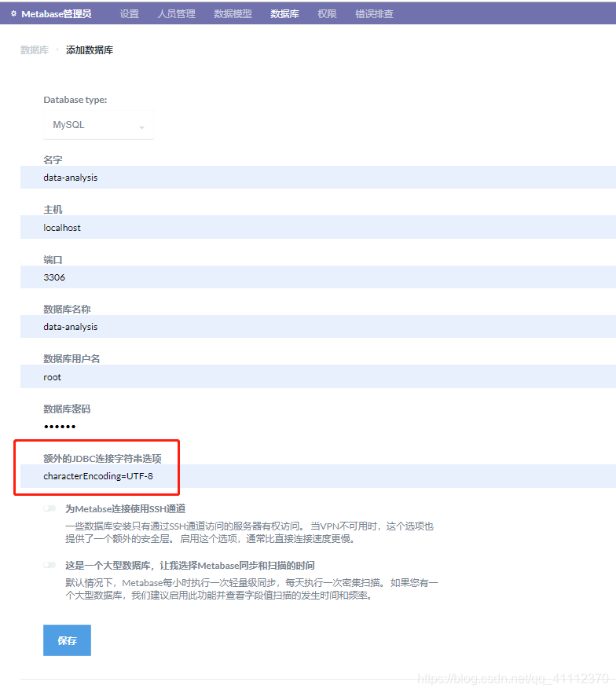Screen dimensions: 616x693
Task: Click the 名字 field with data-analysis
Action: pos(318,178)
